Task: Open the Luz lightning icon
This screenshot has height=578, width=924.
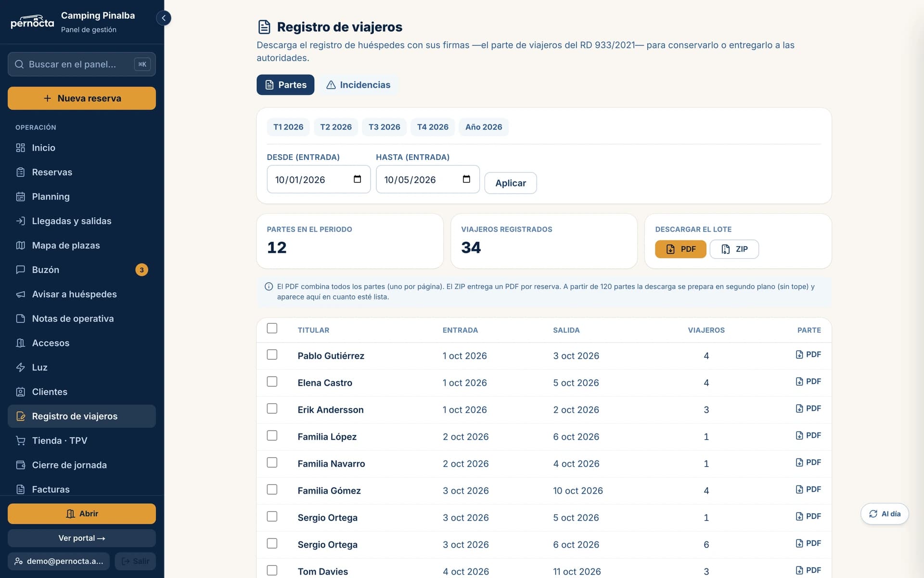Action: click(x=20, y=368)
